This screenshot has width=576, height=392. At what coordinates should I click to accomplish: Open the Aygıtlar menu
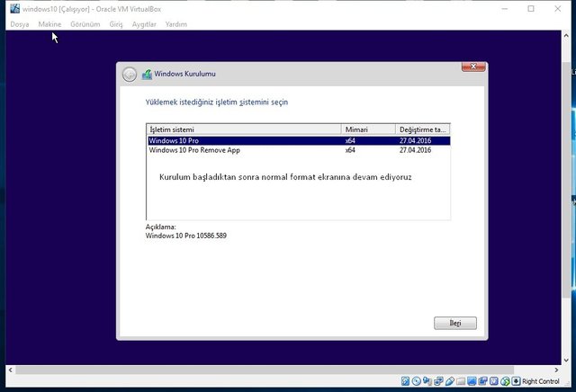tap(144, 24)
